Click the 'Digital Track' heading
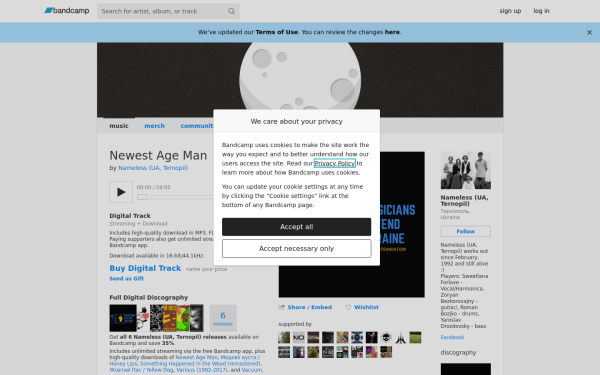600x375 pixels. coord(130,216)
